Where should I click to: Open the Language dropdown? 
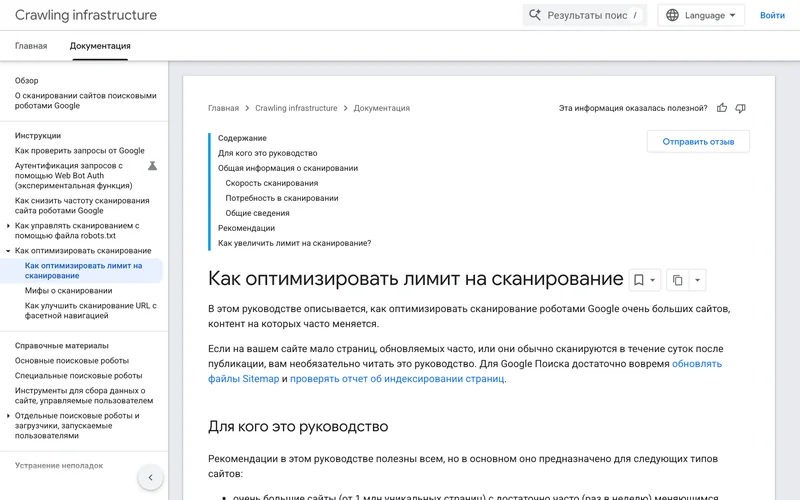point(701,15)
